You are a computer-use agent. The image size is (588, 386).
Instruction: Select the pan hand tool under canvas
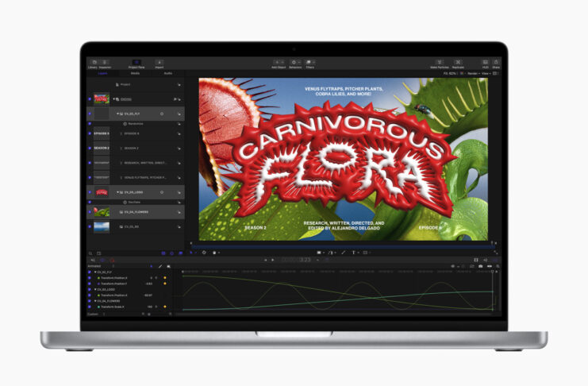[215, 253]
